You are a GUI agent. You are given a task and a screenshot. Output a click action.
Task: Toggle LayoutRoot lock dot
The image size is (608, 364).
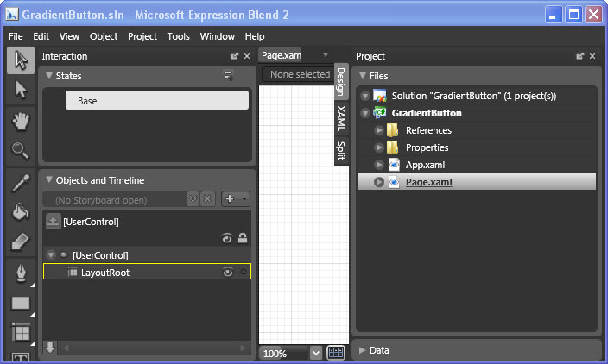pyautogui.click(x=244, y=273)
